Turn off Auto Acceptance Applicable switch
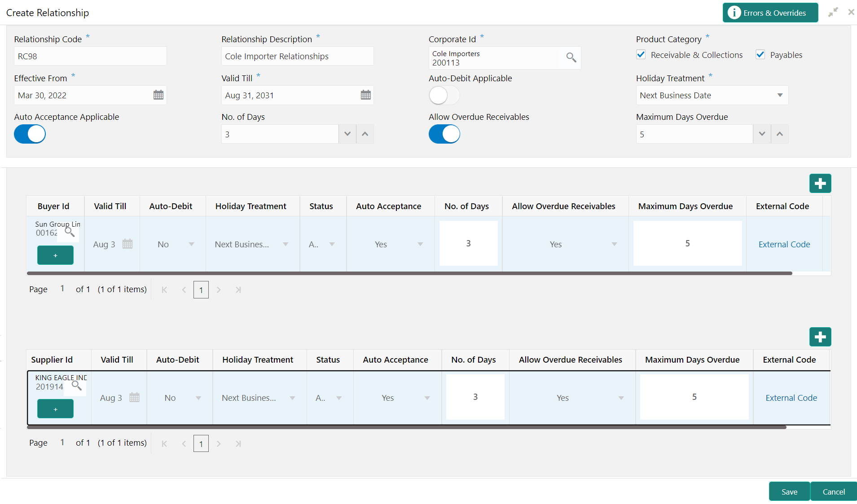This screenshot has height=504, width=857. (x=30, y=134)
